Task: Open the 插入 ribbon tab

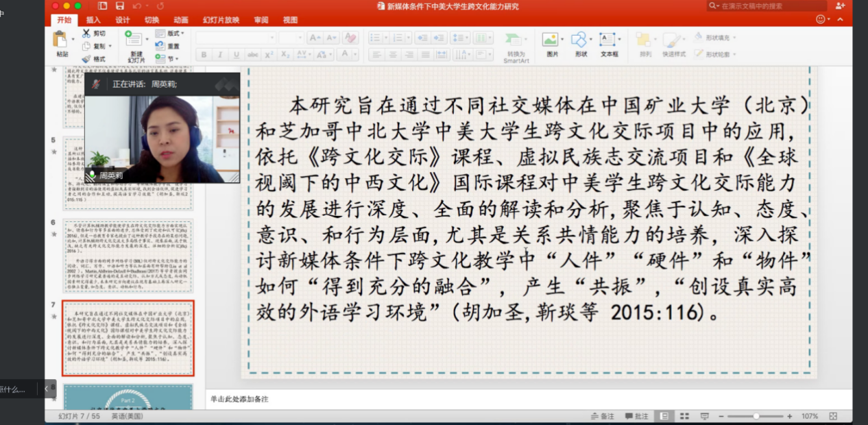Action: point(93,20)
